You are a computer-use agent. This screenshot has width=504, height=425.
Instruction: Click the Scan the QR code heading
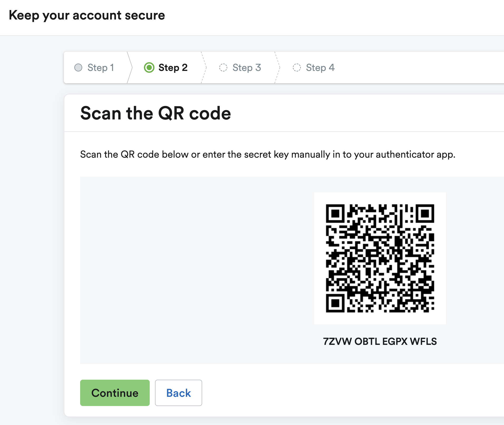click(x=156, y=113)
